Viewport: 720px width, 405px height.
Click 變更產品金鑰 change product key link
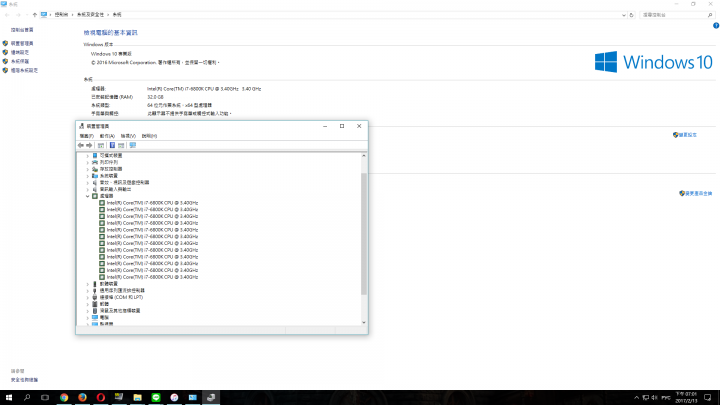[698, 193]
